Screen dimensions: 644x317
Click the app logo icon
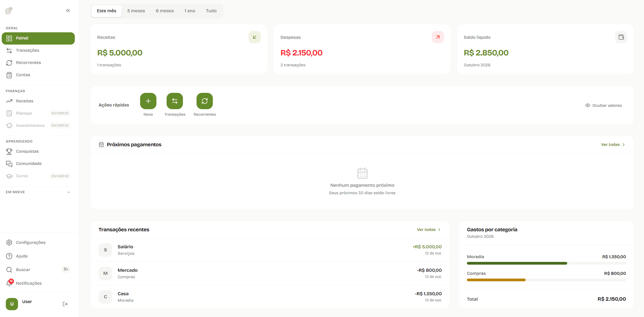pos(9,11)
